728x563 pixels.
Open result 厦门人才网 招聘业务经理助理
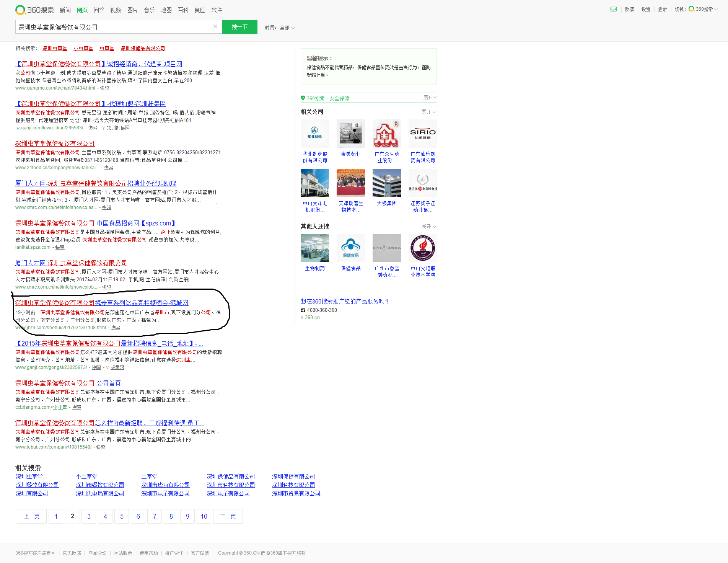coord(96,184)
